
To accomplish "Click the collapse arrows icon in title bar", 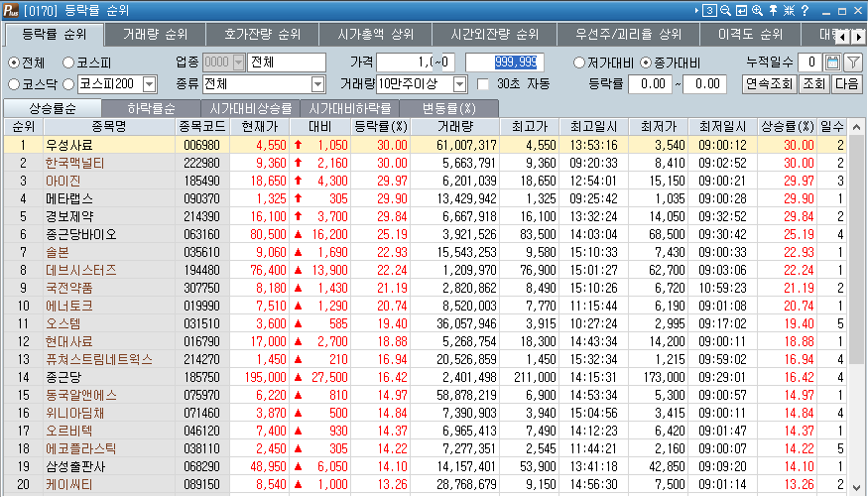I will [789, 10].
